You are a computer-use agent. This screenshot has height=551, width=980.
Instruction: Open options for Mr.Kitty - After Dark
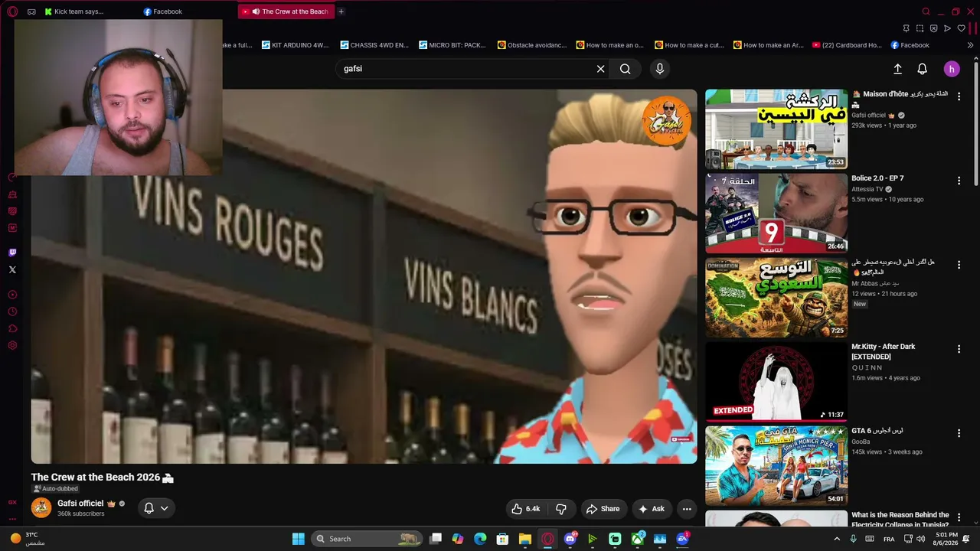click(x=959, y=349)
